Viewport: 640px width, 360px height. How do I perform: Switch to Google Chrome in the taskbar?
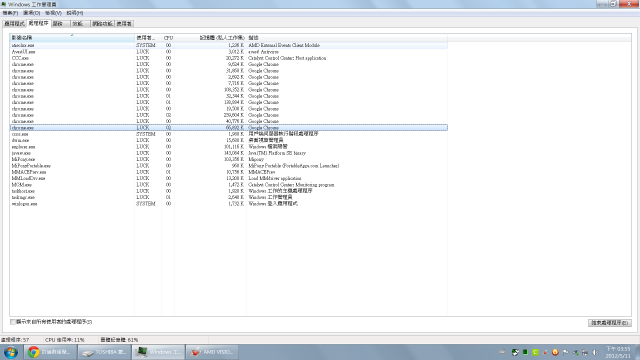click(x=50, y=352)
